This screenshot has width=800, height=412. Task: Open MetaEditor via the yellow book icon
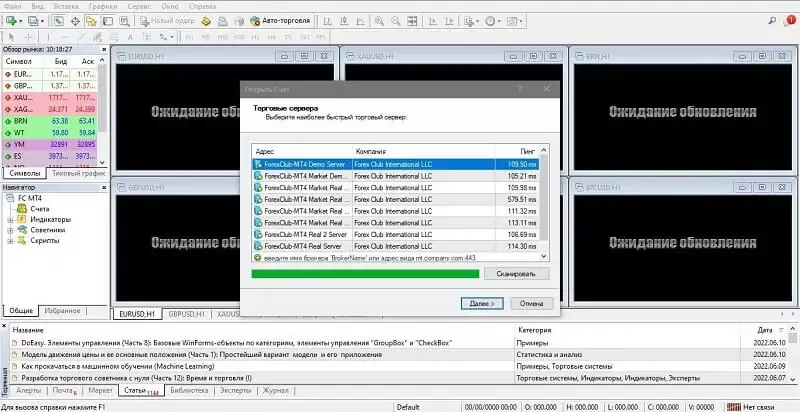point(206,21)
